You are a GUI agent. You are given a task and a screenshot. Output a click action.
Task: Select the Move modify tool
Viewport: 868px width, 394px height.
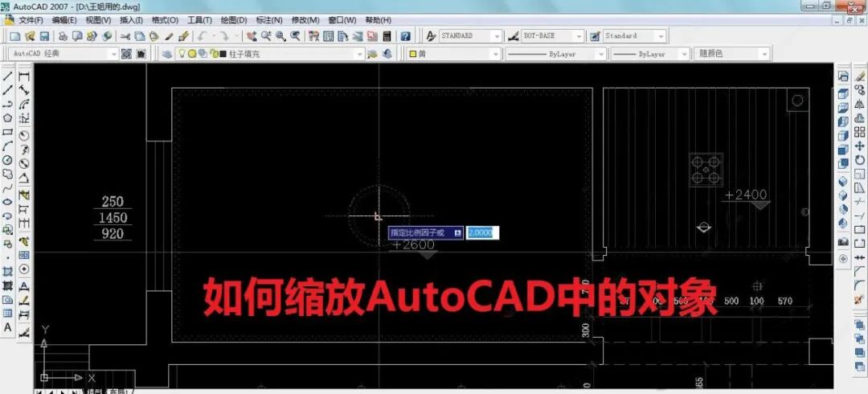coord(859,146)
